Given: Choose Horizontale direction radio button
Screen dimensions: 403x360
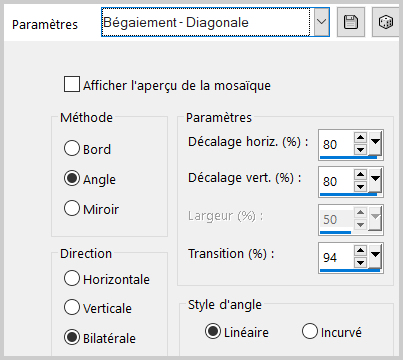Looking at the screenshot, I should pos(72,278).
